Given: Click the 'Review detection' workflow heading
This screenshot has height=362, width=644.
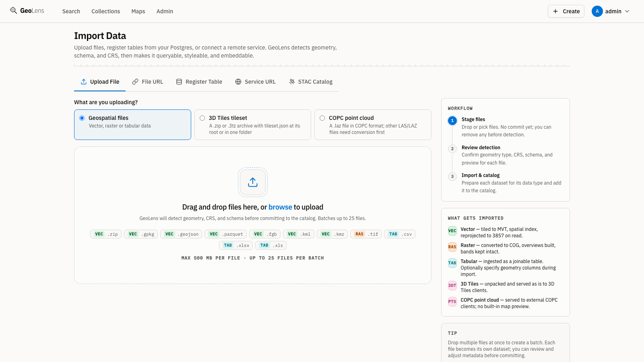Looking at the screenshot, I should 481,148.
